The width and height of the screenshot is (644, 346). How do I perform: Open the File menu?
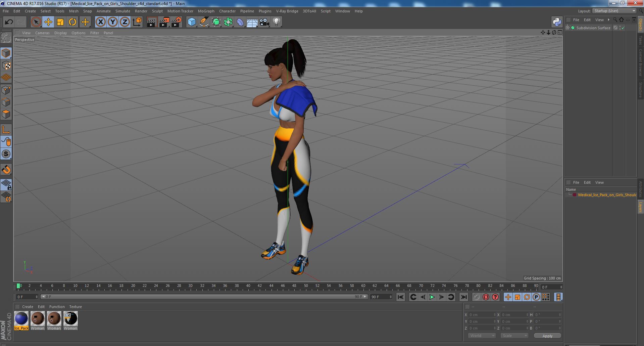tap(6, 11)
